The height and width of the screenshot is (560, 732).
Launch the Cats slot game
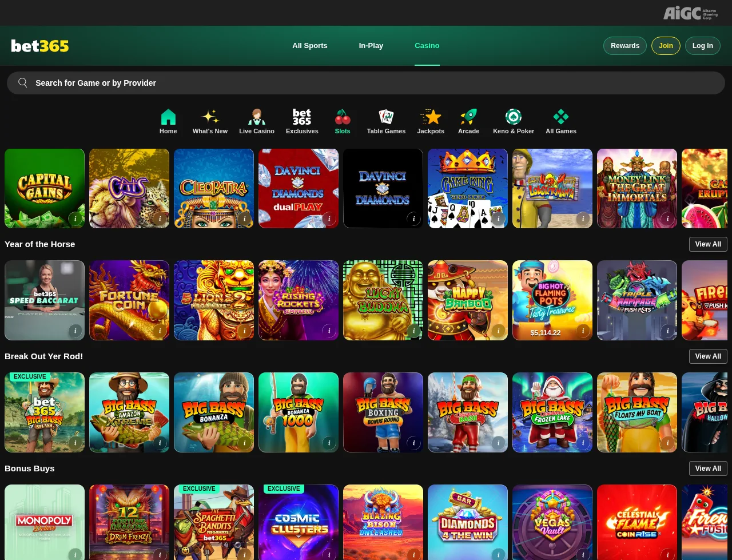click(x=129, y=189)
